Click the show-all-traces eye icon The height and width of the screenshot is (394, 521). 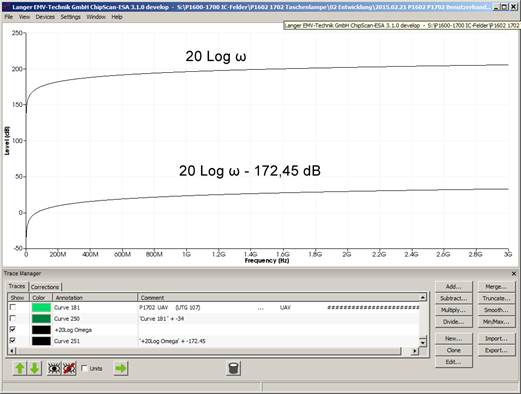click(54, 368)
